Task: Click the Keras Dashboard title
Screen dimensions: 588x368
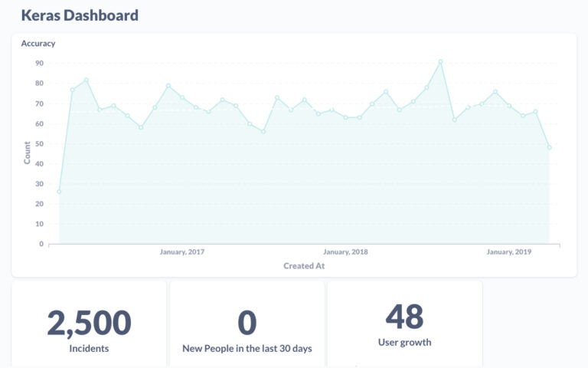Action: (80, 15)
